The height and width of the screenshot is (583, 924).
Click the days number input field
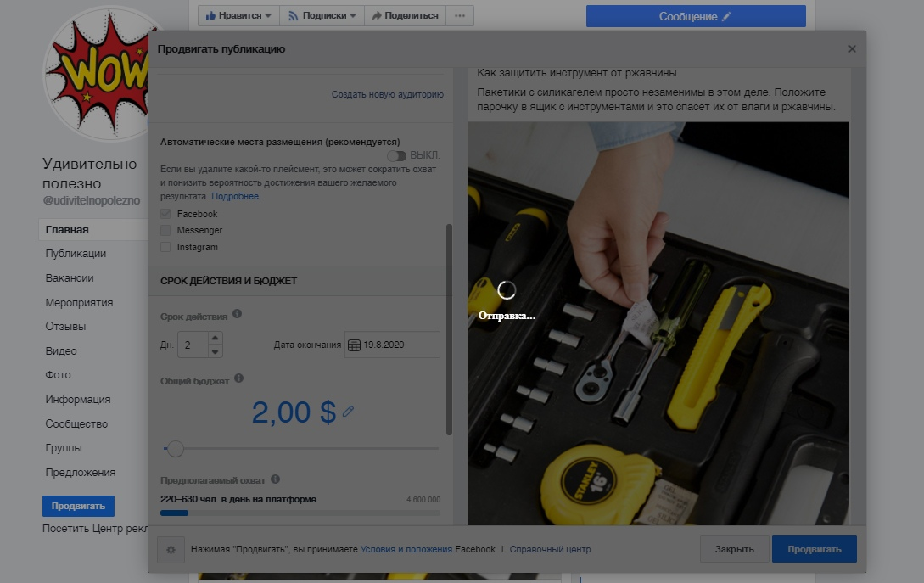(x=193, y=345)
